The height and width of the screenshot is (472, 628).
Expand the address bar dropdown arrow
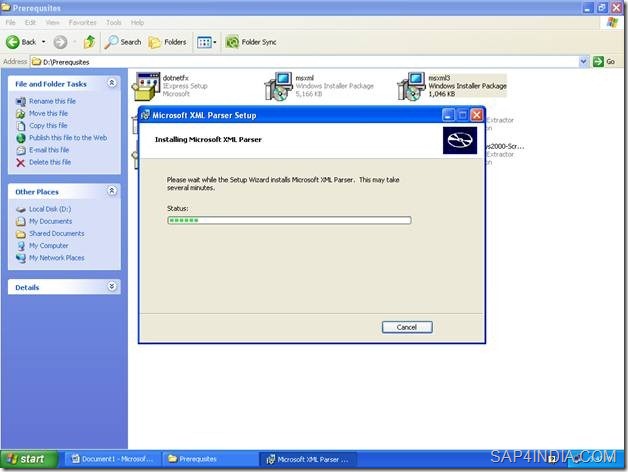click(583, 61)
